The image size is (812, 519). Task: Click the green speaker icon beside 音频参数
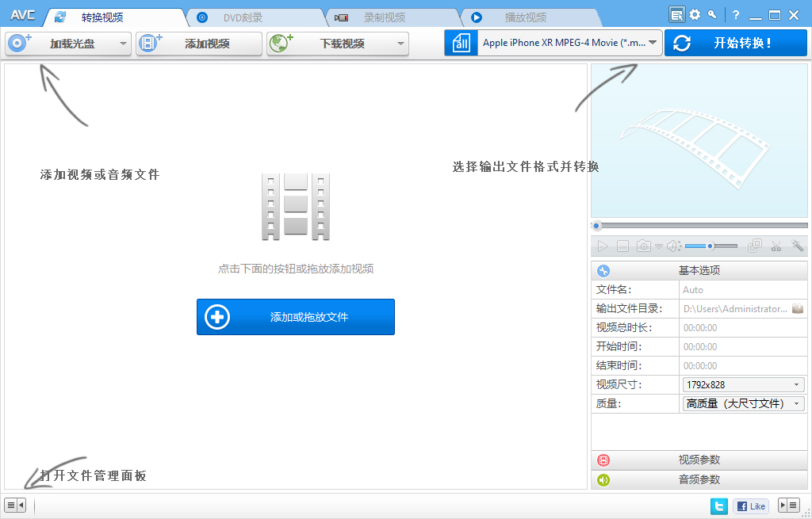603,480
